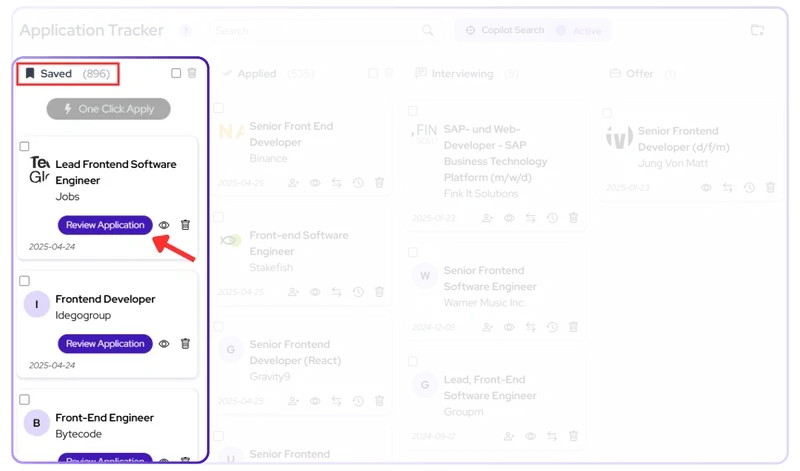This screenshot has width=800, height=471.
Task: Move Warner Music card with swap arrows icon
Action: pyautogui.click(x=531, y=327)
